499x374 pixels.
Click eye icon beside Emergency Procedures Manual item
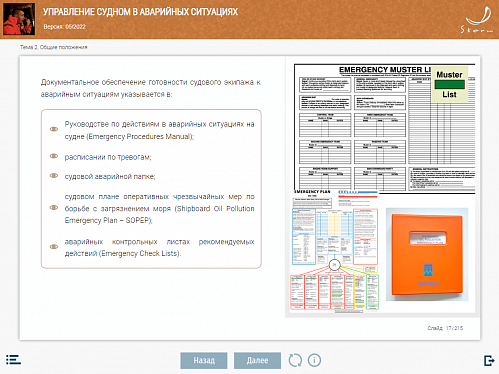[x=54, y=129]
